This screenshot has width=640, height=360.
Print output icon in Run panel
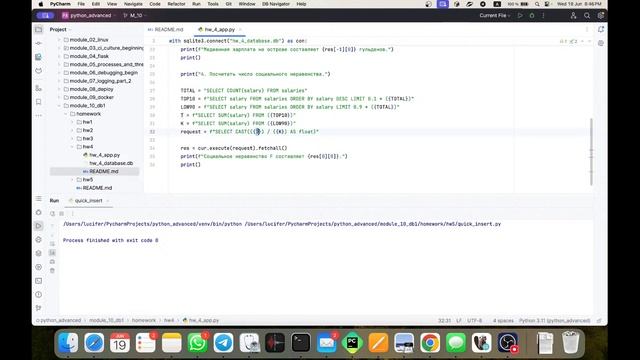point(52,262)
